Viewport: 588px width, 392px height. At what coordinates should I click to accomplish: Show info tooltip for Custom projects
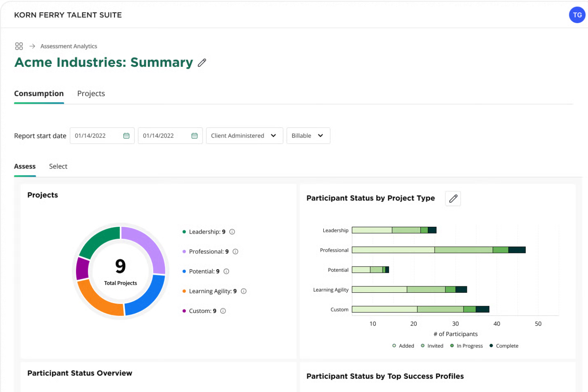pos(223,311)
